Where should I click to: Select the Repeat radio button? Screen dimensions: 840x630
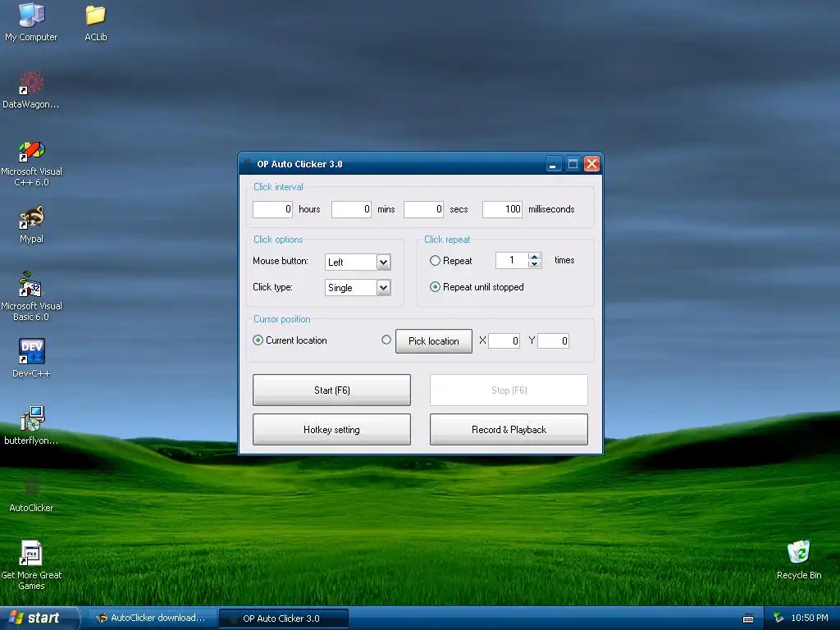pyautogui.click(x=435, y=260)
